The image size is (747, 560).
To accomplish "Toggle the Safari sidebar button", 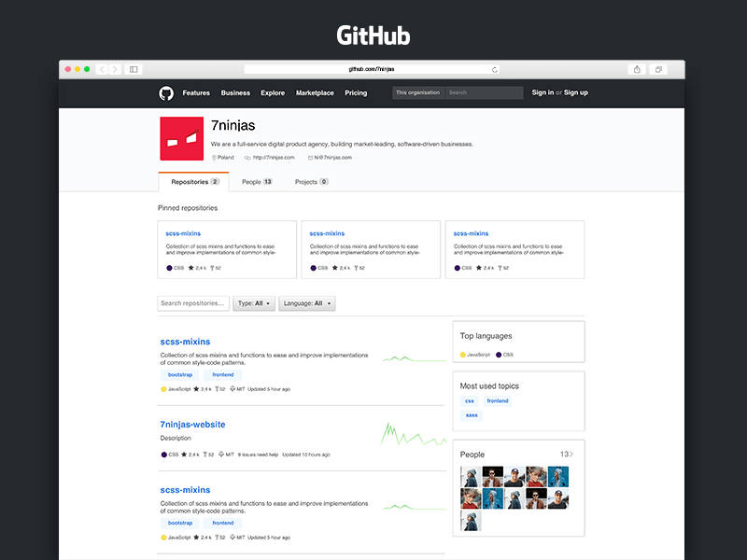I will pos(134,69).
